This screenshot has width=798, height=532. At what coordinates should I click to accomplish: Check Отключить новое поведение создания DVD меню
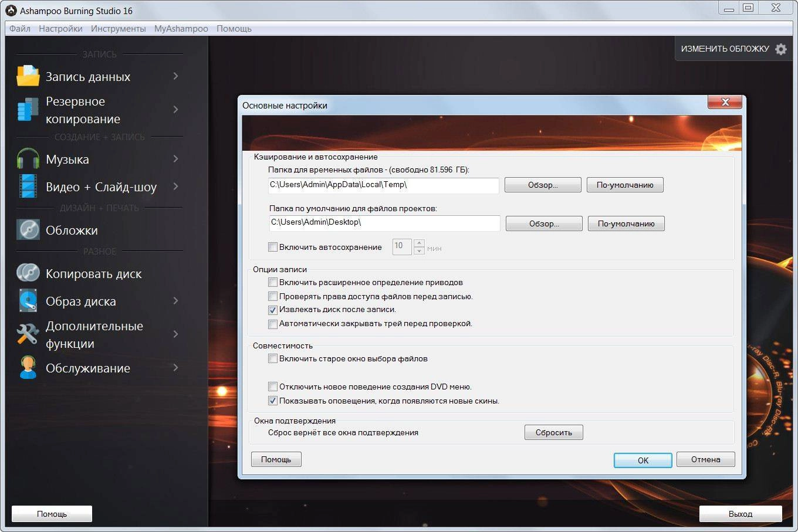[273, 387]
